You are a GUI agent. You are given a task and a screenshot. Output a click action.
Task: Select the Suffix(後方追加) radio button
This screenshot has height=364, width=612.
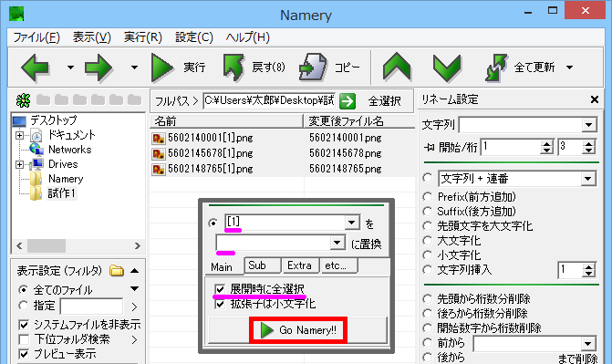428,212
